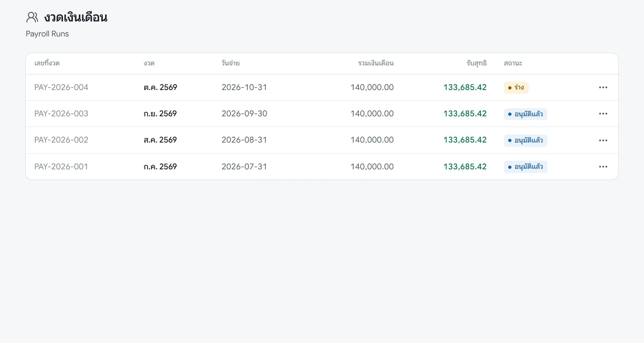644x343 pixels.
Task: Open payroll run PAY-2026-003
Action: click(x=61, y=114)
